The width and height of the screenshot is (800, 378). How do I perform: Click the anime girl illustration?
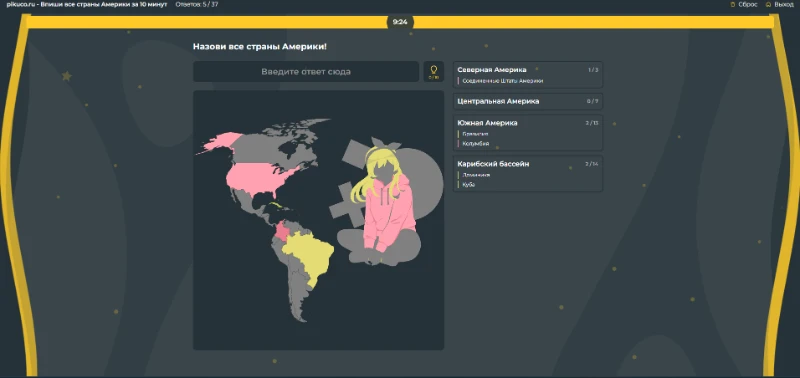385,201
